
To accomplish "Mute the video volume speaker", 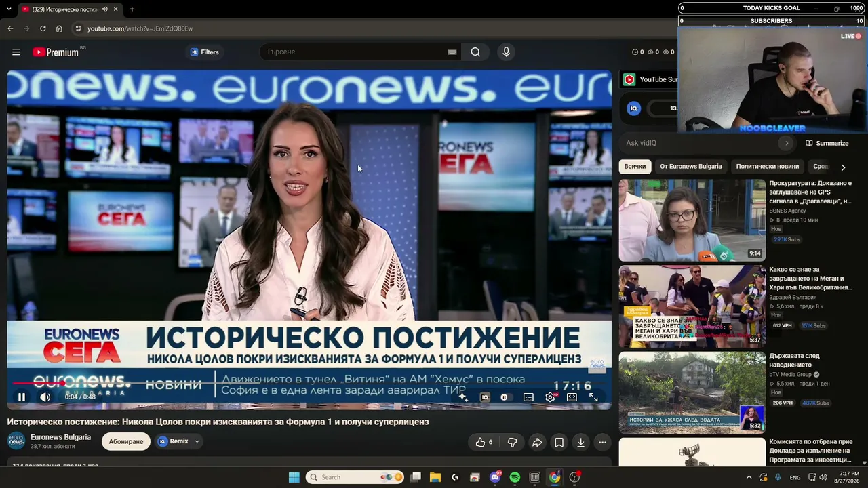I will (x=45, y=397).
